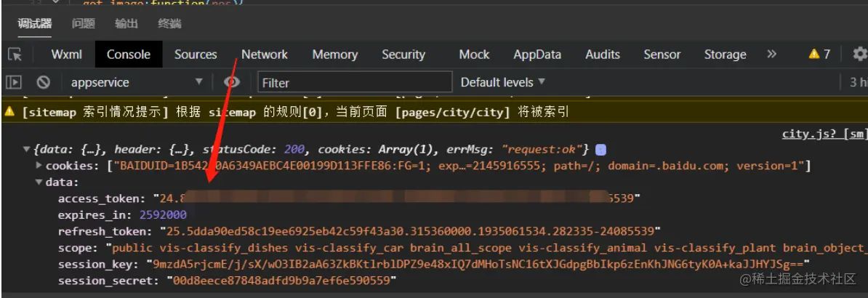Select the 调试器 panel tab
This screenshot has width=868, height=298.
coord(35,23)
